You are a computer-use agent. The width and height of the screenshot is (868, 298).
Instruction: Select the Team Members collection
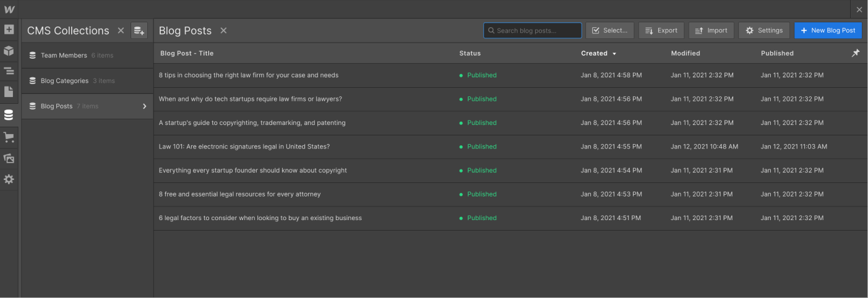[x=87, y=56]
